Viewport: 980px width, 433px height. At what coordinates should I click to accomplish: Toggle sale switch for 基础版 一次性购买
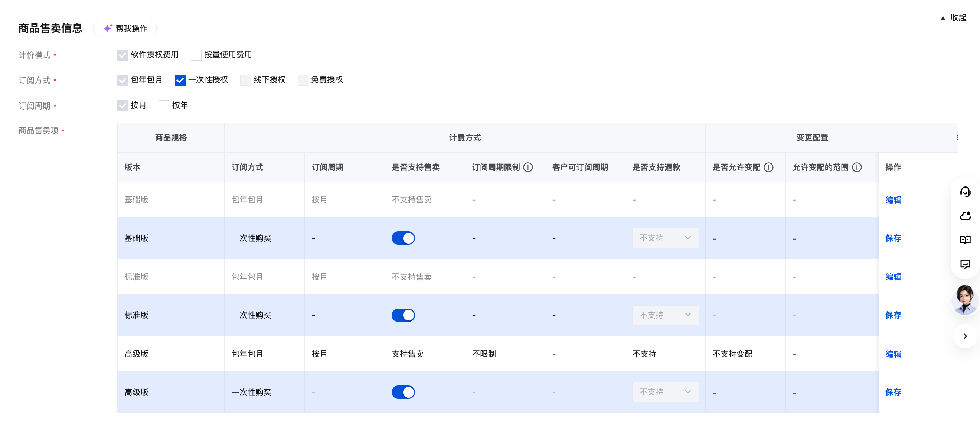[x=403, y=238]
